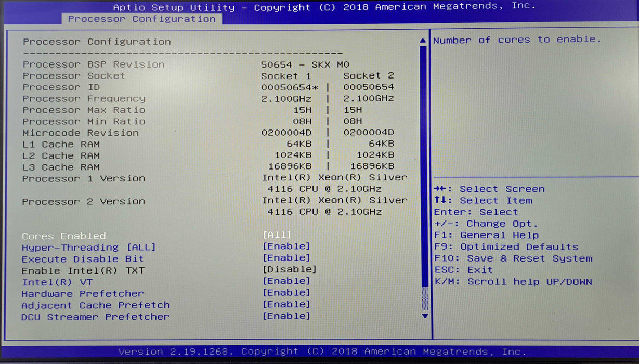This screenshot has height=364, width=639.
Task: Click the L3 Cache RAM label
Action: [61, 167]
